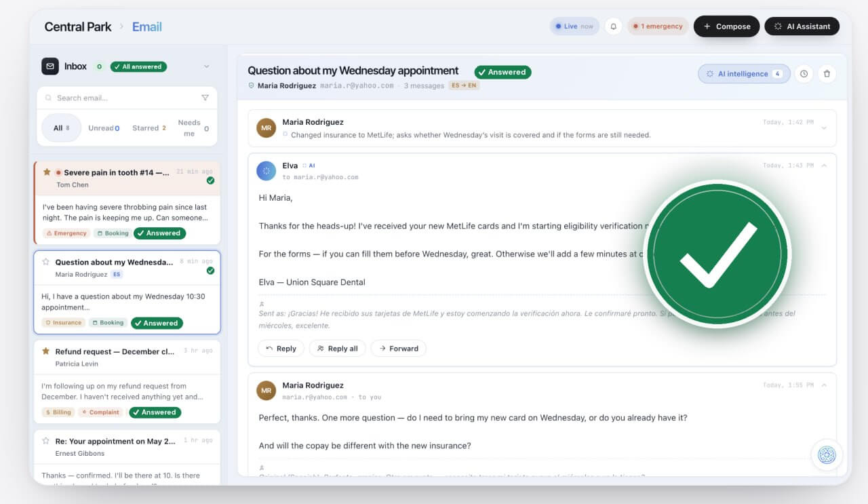Click the All answered badge
Screen dimensions: 868x504
tap(138, 66)
